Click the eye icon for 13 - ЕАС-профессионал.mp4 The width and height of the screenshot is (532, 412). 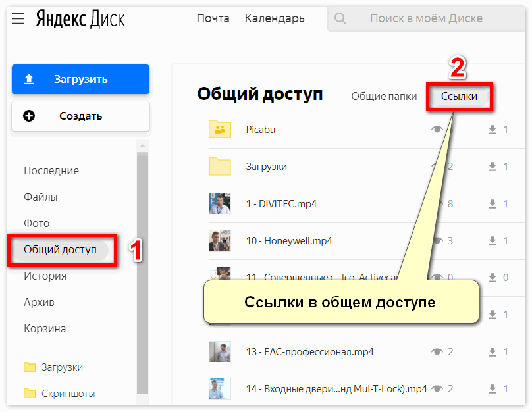point(437,352)
